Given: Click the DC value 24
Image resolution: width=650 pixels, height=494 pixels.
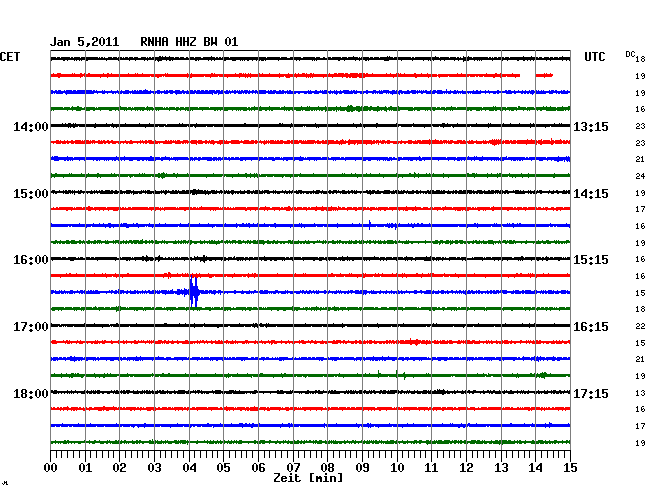Looking at the screenshot, I should pos(639,176).
